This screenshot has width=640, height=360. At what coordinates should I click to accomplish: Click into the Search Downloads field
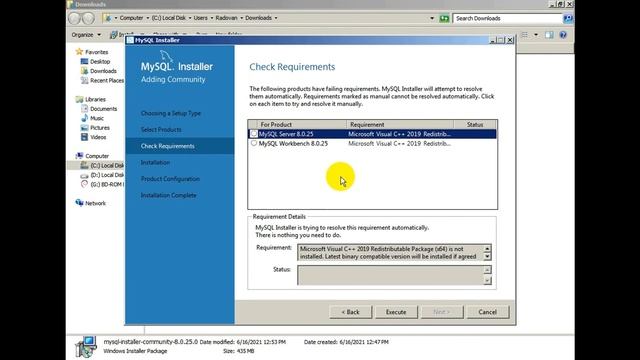508,18
